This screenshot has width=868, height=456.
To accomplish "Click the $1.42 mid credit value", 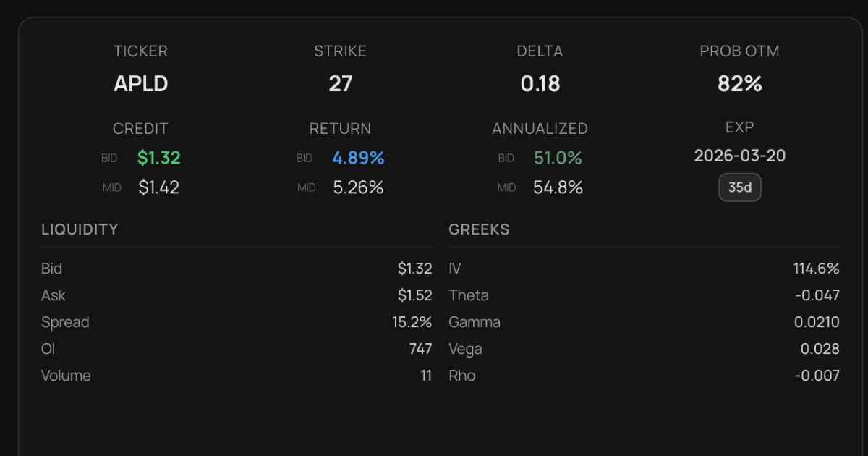I will [158, 187].
